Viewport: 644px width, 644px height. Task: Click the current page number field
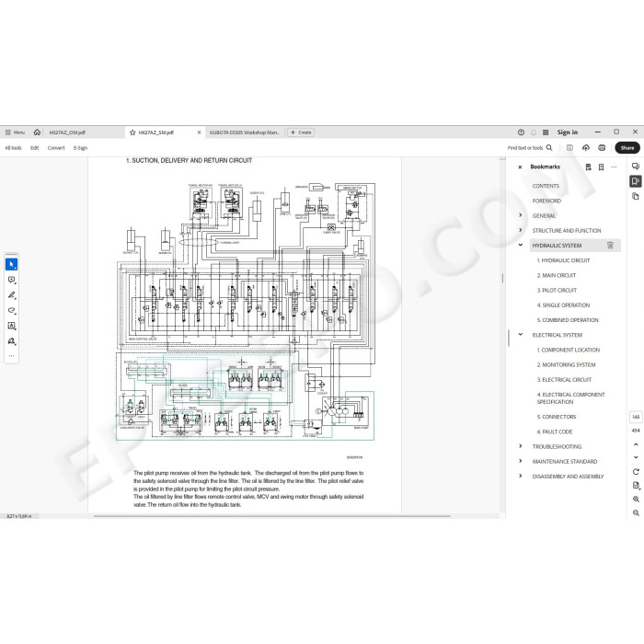[x=636, y=417]
